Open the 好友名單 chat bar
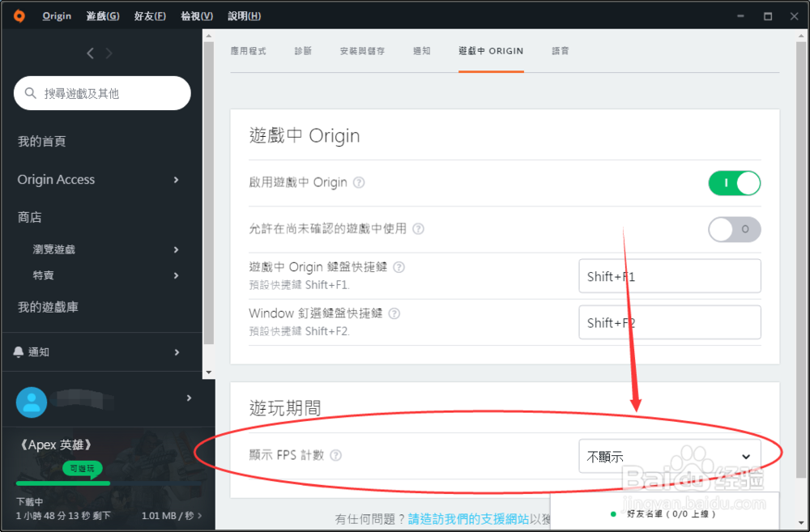 click(x=665, y=512)
